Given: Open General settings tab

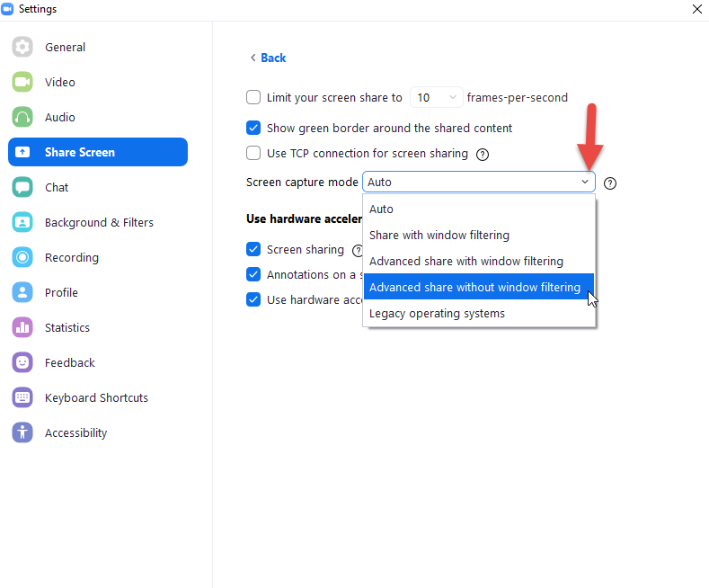Looking at the screenshot, I should click(98, 47).
